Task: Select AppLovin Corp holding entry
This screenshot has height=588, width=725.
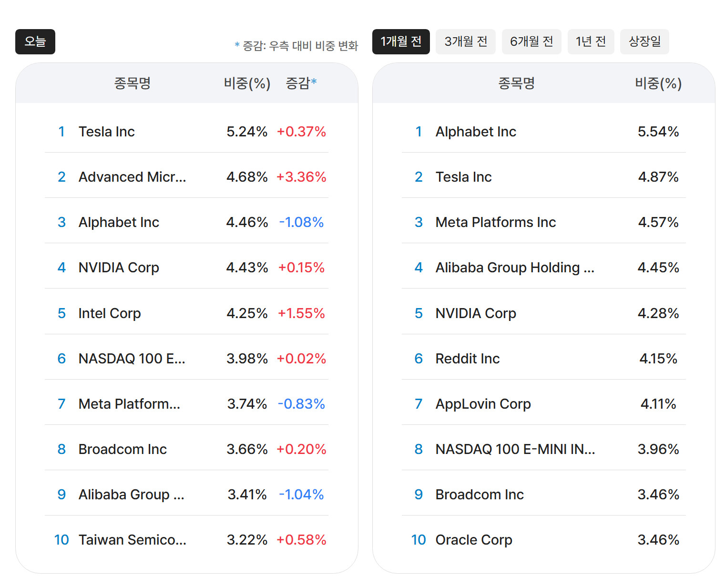Action: [483, 404]
